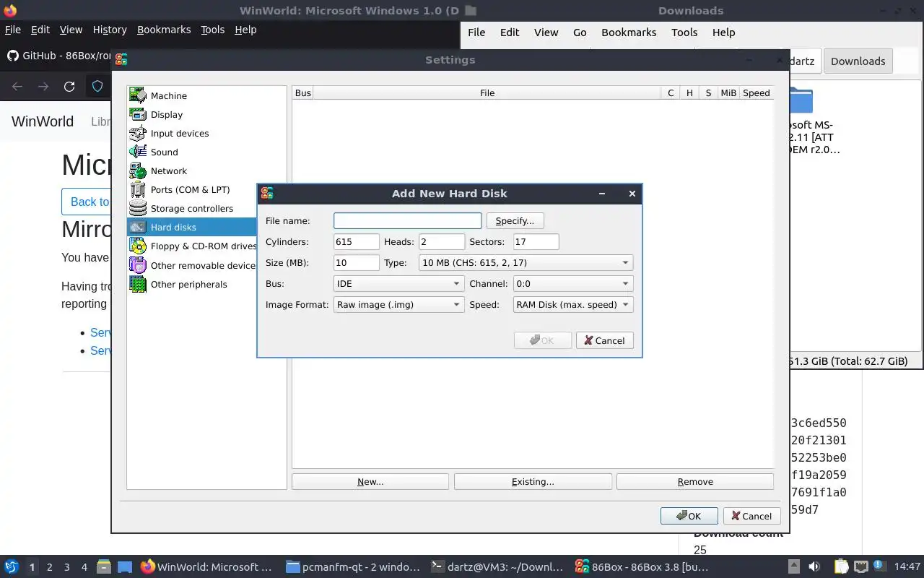Select Ports (COM & LPT) category
Viewport: 924px width, 578px height.
190,189
